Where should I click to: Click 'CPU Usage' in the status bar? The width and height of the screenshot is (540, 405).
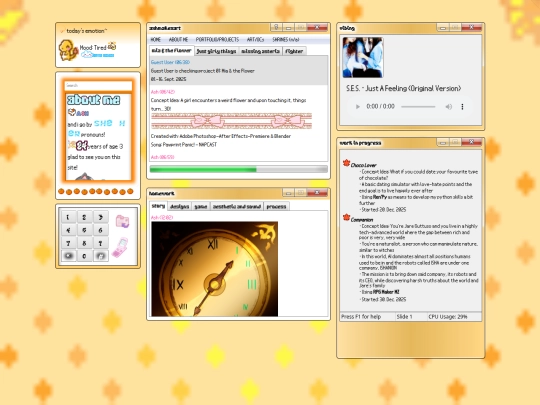[448, 317]
